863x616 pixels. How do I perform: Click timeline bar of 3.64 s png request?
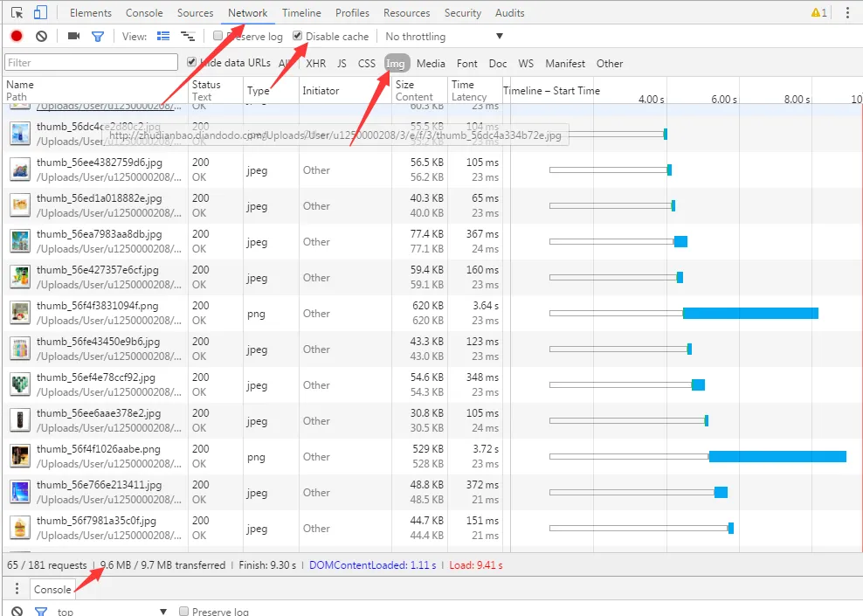coord(750,313)
